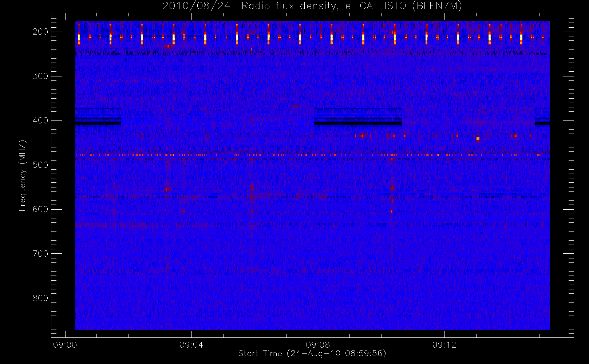Click the 09:12 time tick label
Screen dimensions: 589x364
[x=444, y=345]
